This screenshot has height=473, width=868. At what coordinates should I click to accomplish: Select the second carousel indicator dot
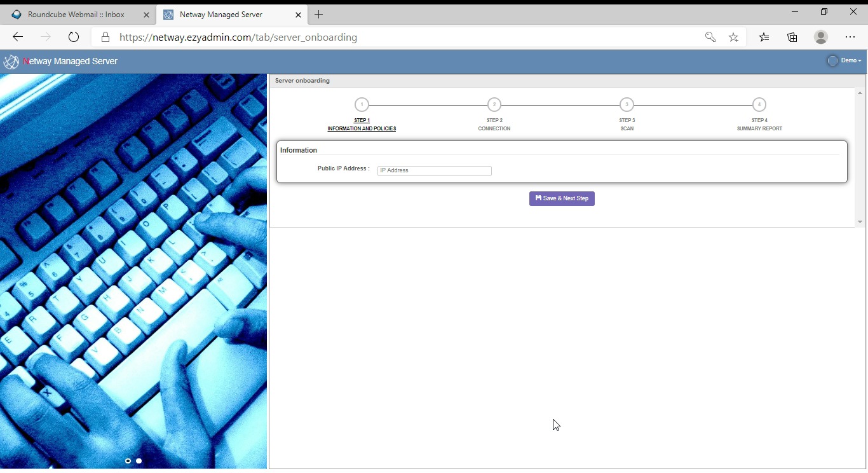pyautogui.click(x=139, y=461)
